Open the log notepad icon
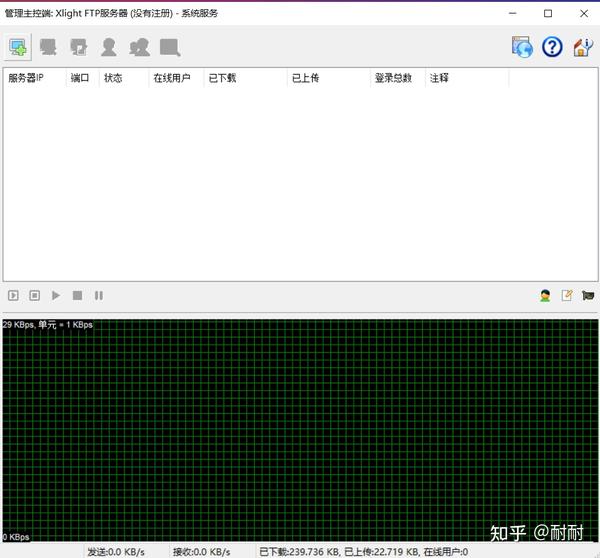This screenshot has height=558, width=600. 567,295
